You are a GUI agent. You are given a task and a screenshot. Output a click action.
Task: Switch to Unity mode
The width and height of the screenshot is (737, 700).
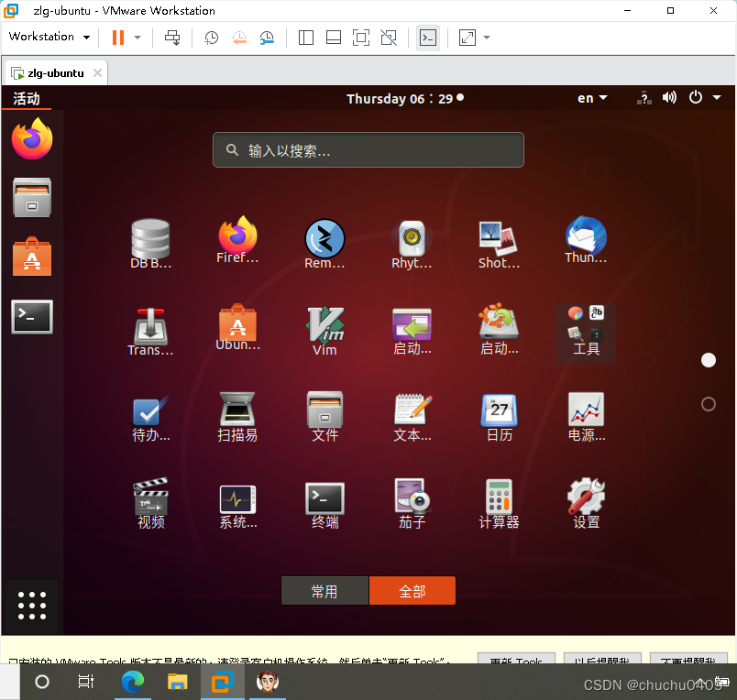coord(389,38)
